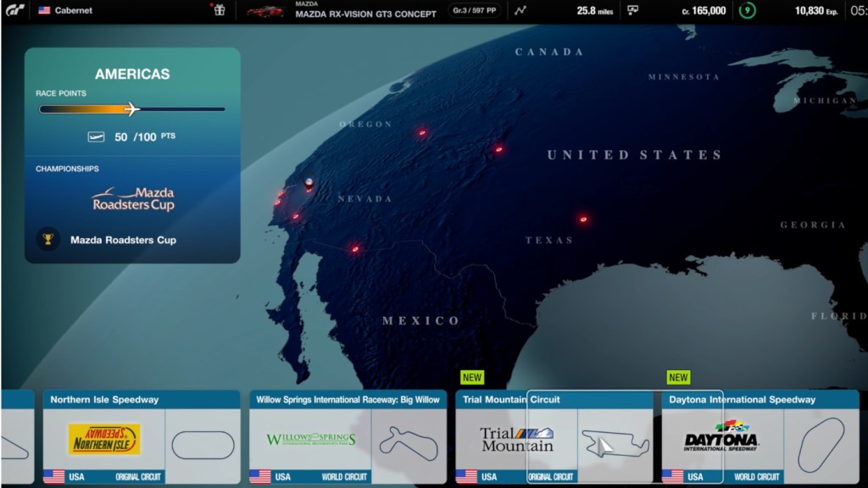Click the Cr. 165,000 credits value
This screenshot has width=868, height=488.
704,10
